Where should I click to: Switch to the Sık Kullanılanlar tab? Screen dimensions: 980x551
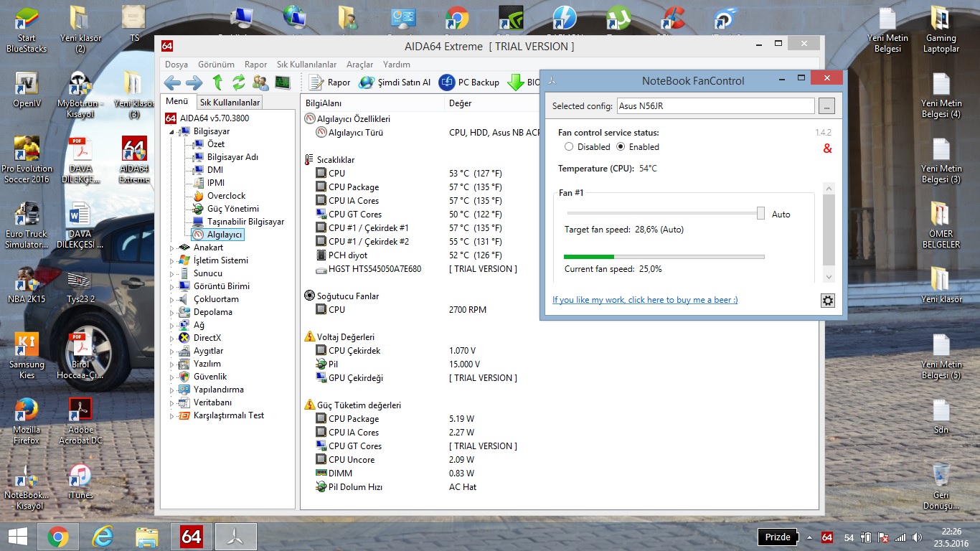(x=230, y=103)
